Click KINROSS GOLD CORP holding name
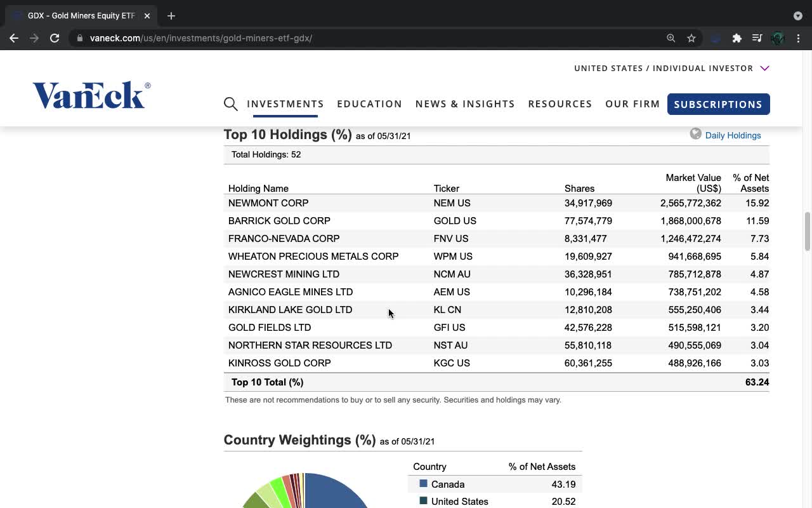Screen dimensions: 812x508 coord(280,363)
